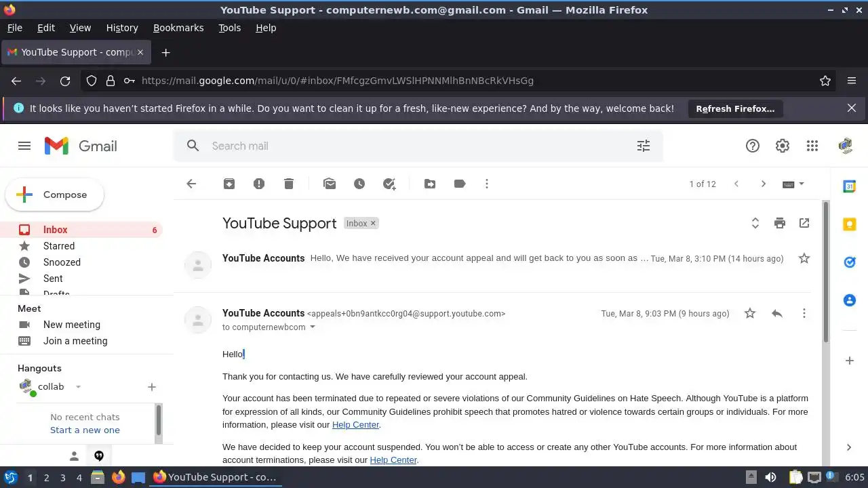The width and height of the screenshot is (868, 488).
Task: Click Join a meeting
Action: (75, 341)
